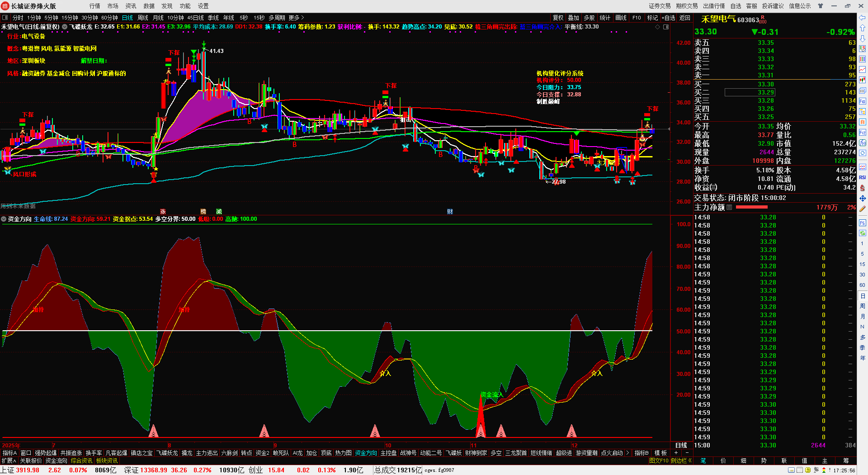Click the F5 icon in right sidebar
Screen dimensions: 868x475
click(863, 223)
